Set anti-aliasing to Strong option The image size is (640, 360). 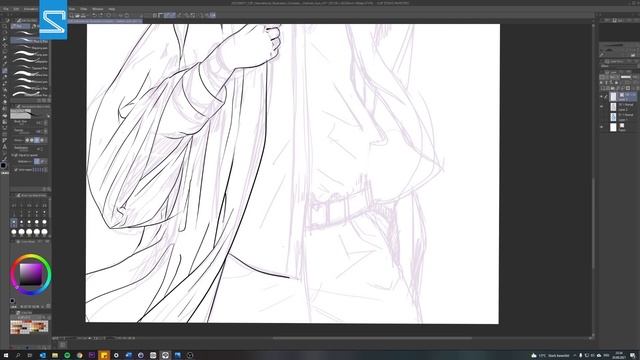42,140
